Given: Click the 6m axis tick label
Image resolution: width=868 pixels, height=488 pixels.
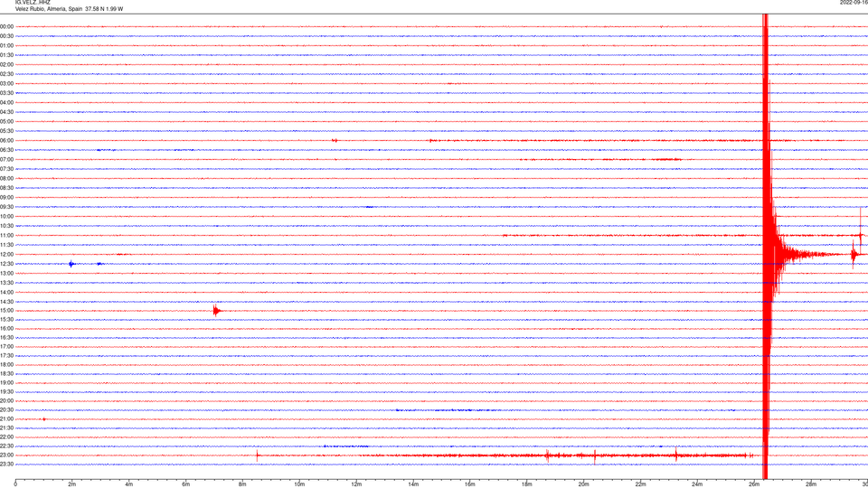Looking at the screenshot, I should (186, 484).
